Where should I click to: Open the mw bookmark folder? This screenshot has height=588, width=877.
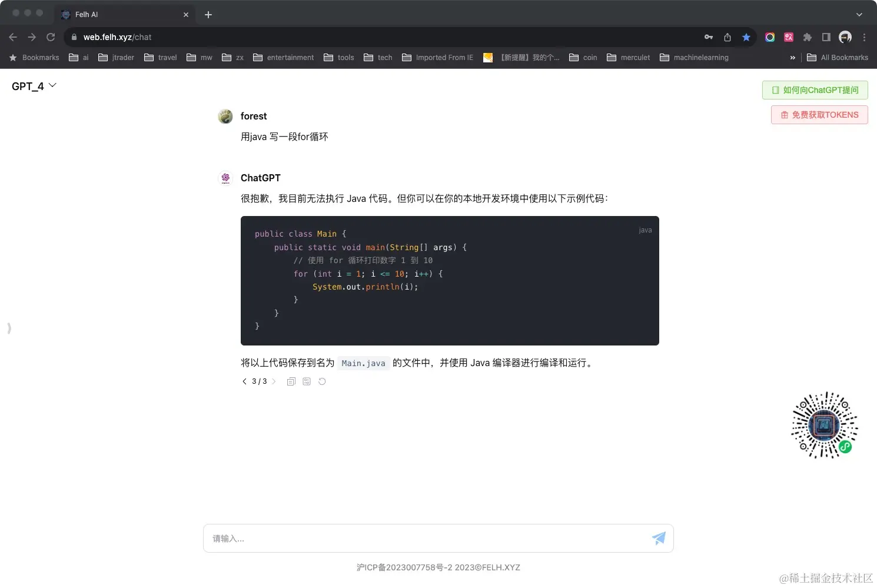click(x=200, y=58)
